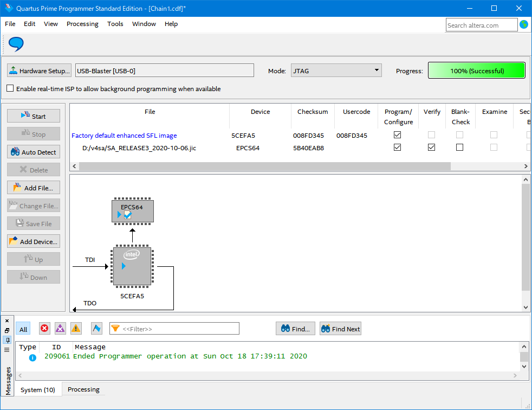Open the Processing menu
This screenshot has height=410, width=532.
(82, 24)
